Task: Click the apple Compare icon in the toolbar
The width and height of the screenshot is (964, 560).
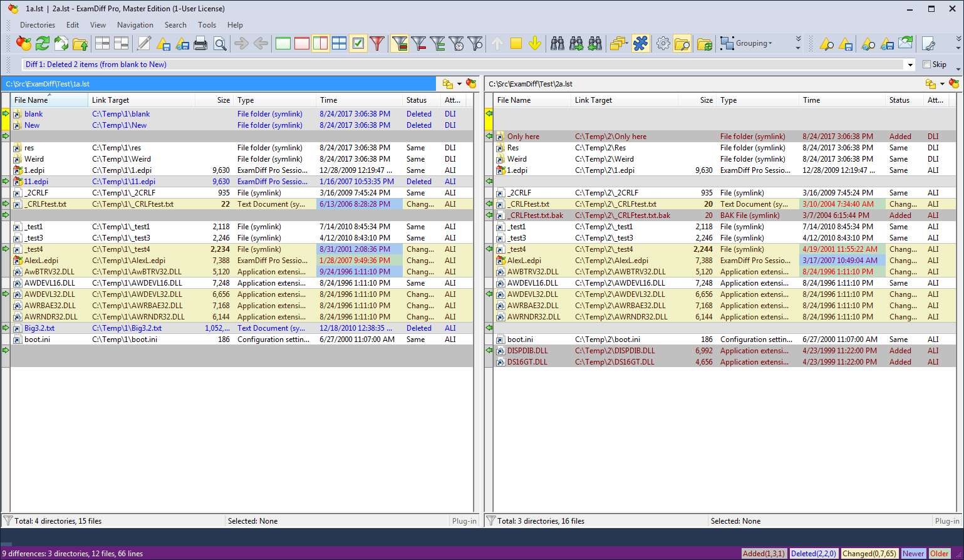Action: click(x=24, y=43)
